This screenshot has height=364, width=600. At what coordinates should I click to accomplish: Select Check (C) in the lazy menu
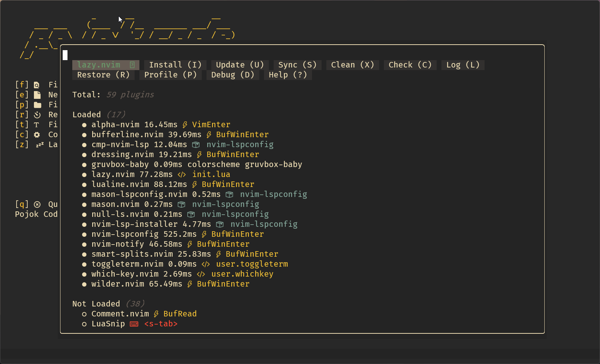(x=410, y=65)
